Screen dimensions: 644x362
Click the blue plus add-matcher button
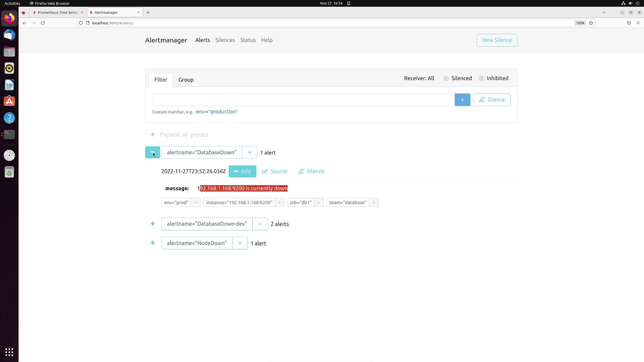click(462, 100)
